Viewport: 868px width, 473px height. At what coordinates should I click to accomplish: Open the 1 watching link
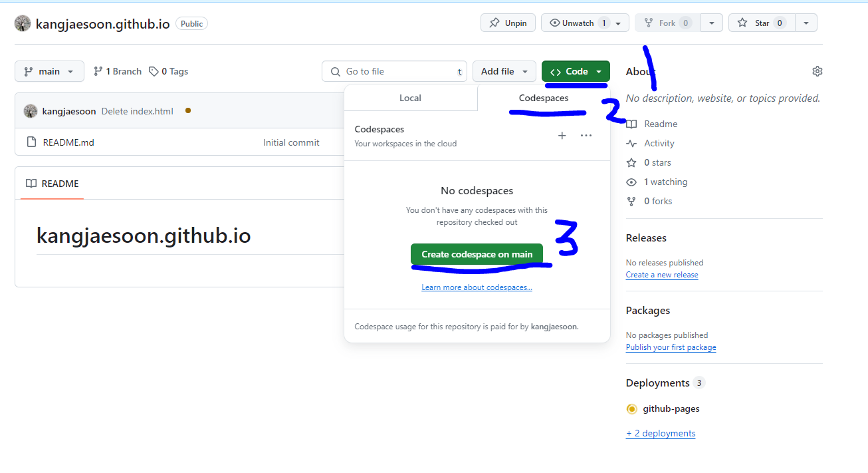pyautogui.click(x=657, y=182)
